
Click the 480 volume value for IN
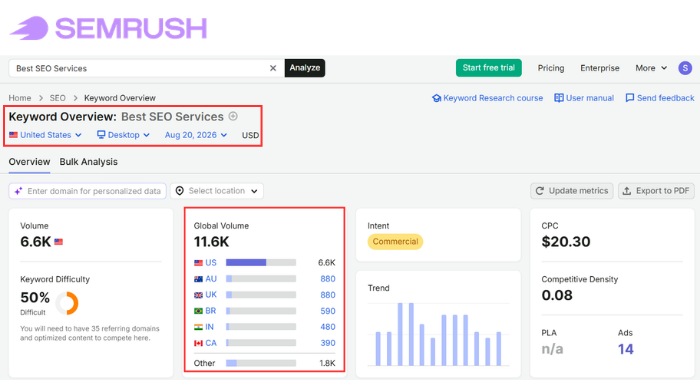328,327
